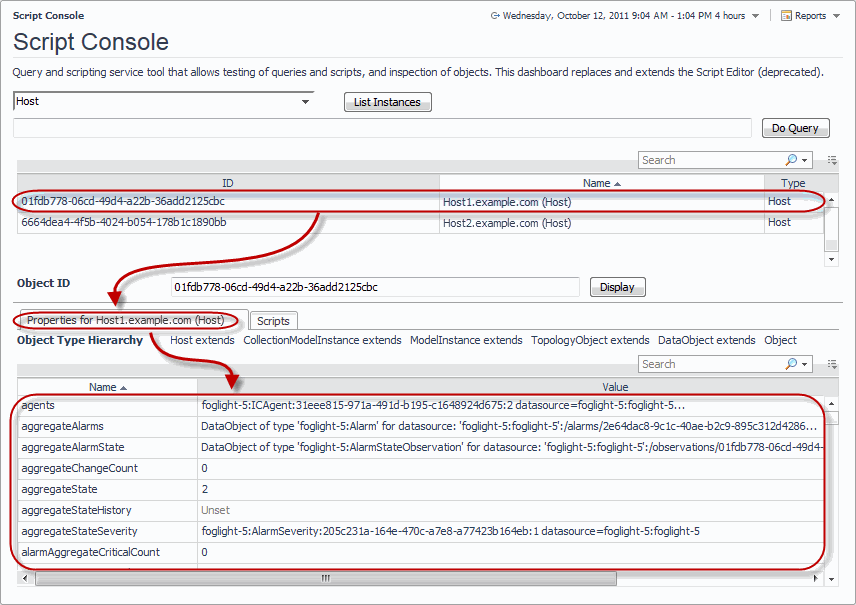Viewport: 856px width, 605px height.
Task: Select the aggregateStateSeverity property name
Action: [x=79, y=531]
